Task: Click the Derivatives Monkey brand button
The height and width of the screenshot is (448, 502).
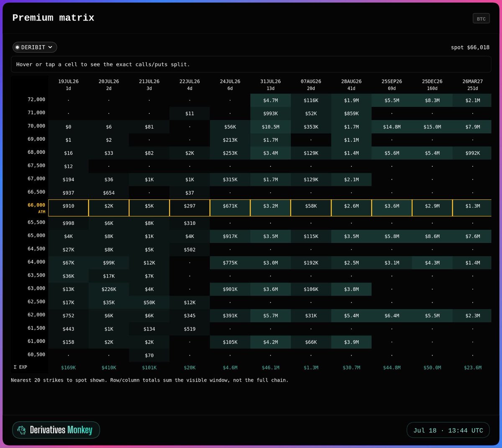Action: (56, 430)
